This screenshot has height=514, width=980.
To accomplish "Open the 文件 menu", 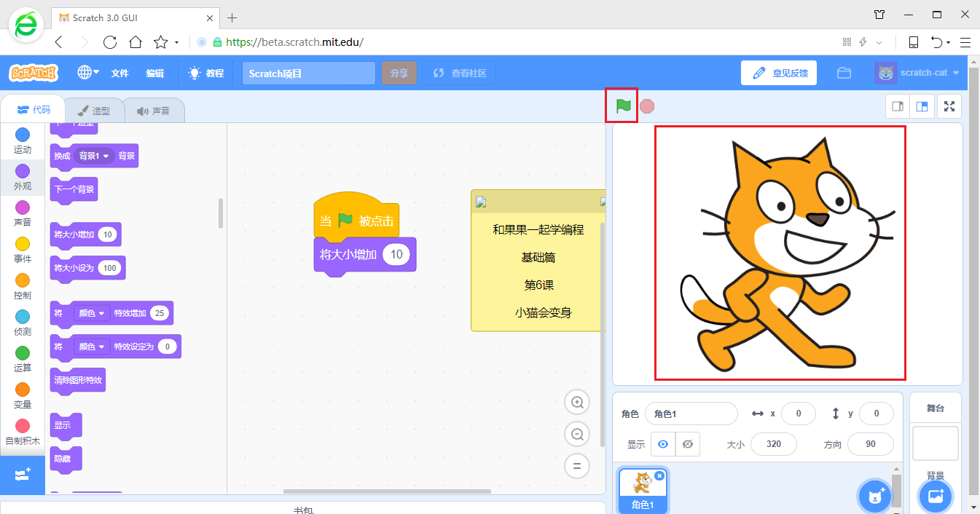I will click(119, 74).
